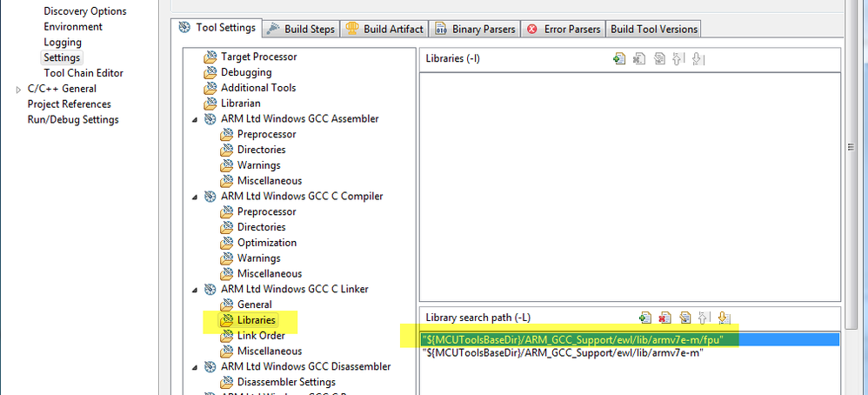Delete entry in Libraries (-l) toolbar

[x=638, y=58]
